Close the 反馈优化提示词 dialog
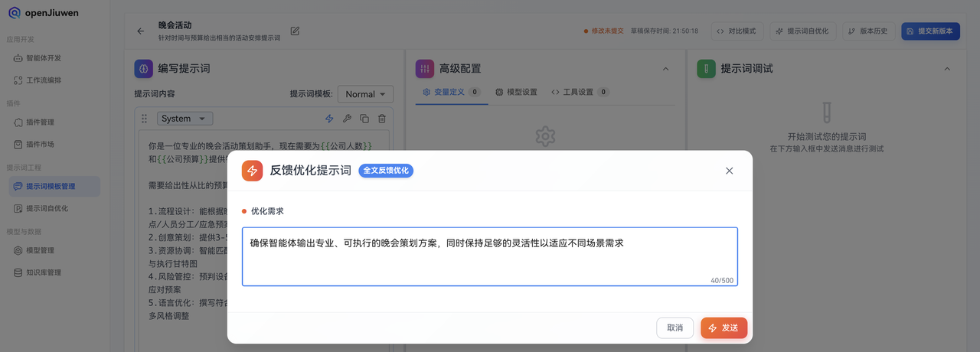This screenshot has height=352, width=980. click(x=729, y=171)
